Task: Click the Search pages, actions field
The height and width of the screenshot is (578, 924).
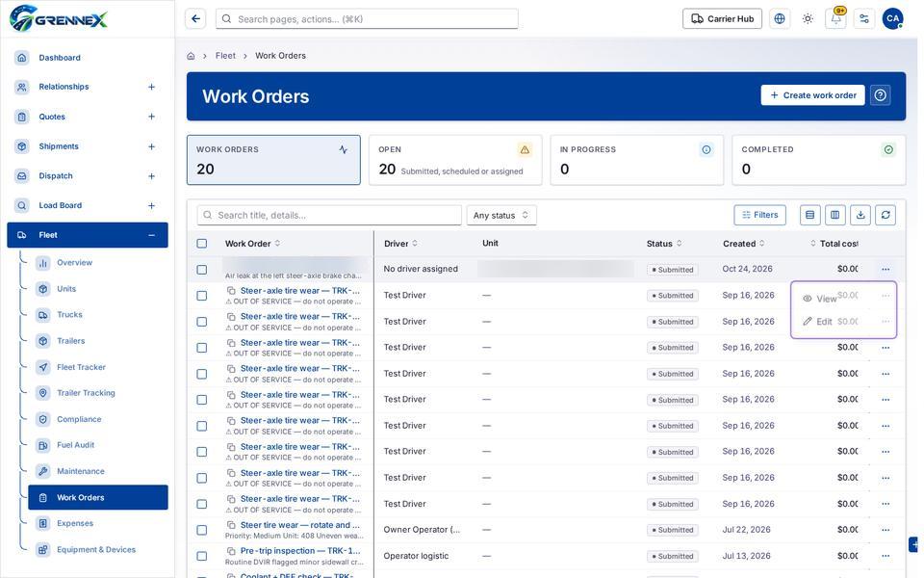Action: coord(367,19)
